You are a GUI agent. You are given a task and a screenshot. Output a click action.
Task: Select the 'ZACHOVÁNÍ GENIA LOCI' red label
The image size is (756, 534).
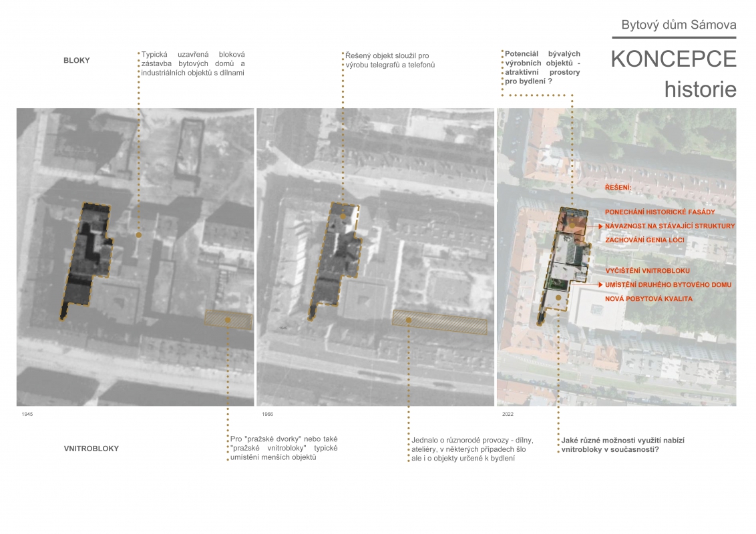point(644,240)
